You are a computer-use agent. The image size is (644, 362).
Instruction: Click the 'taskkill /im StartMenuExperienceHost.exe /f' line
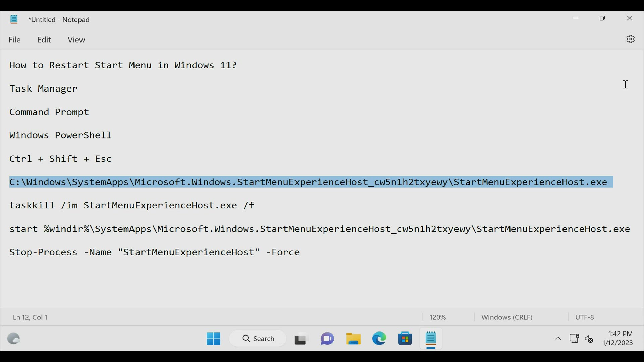[x=132, y=205]
